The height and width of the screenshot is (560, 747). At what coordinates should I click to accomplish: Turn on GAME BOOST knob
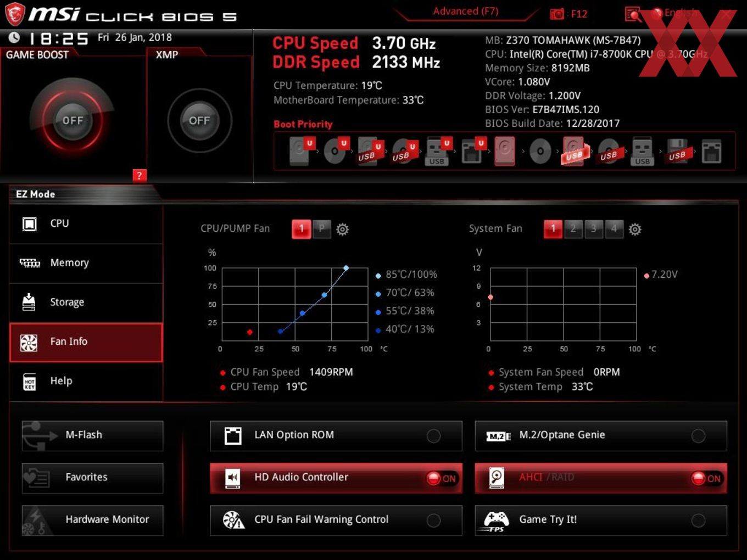click(x=73, y=120)
